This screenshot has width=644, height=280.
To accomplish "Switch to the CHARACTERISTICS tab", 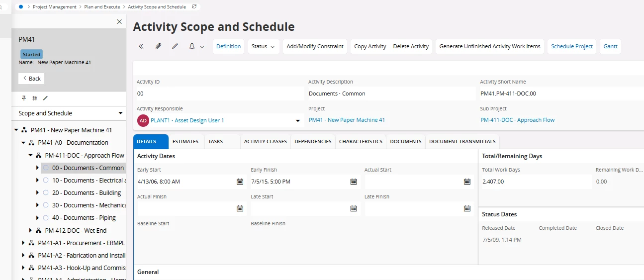I will (x=361, y=142).
